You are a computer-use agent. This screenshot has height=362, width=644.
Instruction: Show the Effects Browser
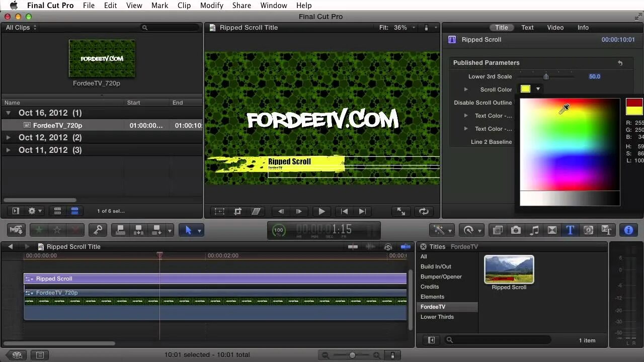[498, 230]
